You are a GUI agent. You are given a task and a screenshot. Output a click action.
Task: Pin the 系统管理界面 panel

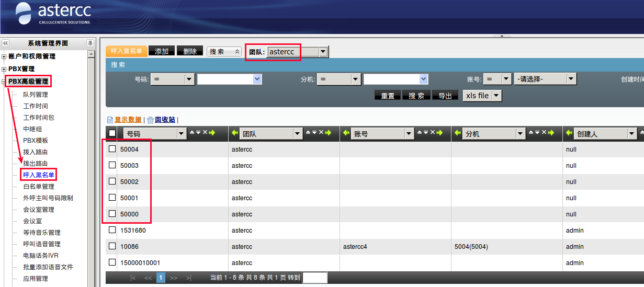tap(91, 43)
